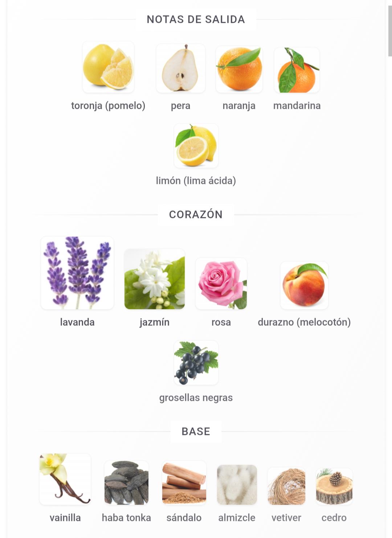This screenshot has width=392, height=538.
Task: Click the sándalo wood image
Action: pyautogui.click(x=184, y=482)
